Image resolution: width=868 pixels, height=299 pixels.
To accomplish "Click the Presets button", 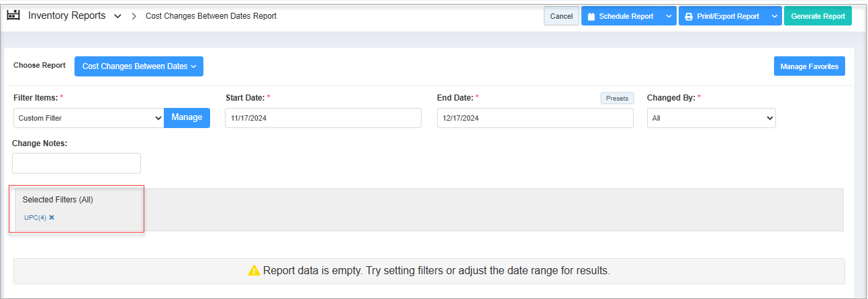I will (x=616, y=98).
